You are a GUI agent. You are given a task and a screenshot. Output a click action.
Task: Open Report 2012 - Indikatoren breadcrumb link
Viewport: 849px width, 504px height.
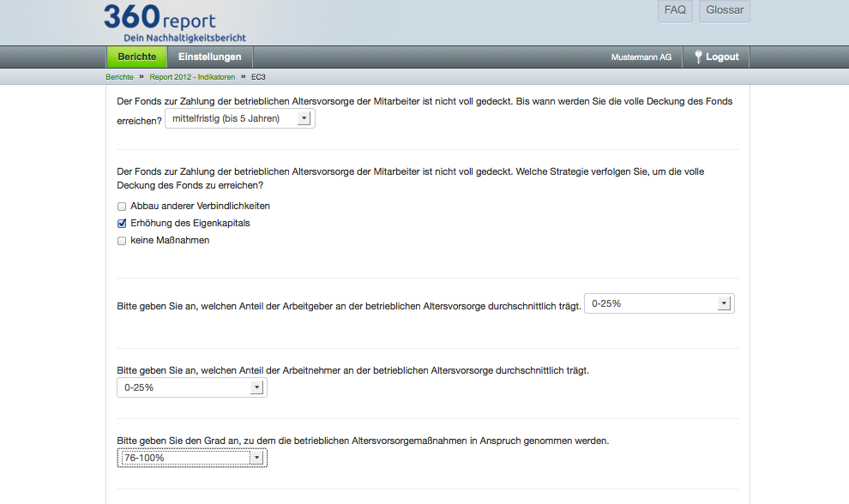click(x=192, y=76)
